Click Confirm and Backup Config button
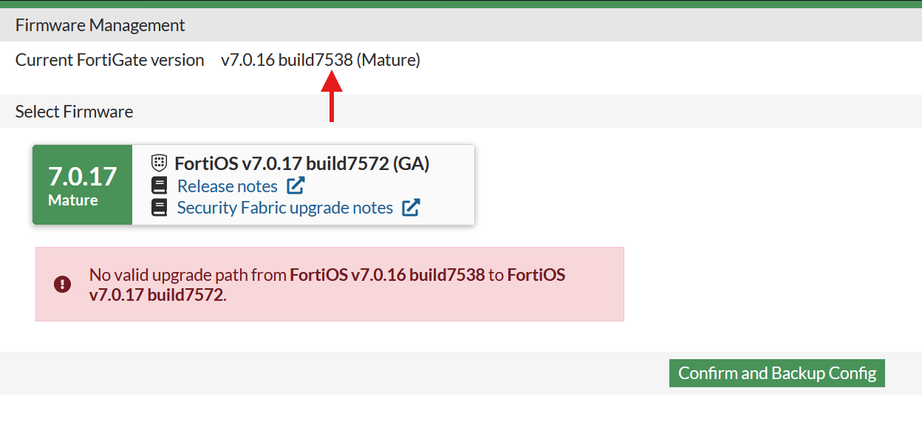922x442 pixels. (777, 373)
